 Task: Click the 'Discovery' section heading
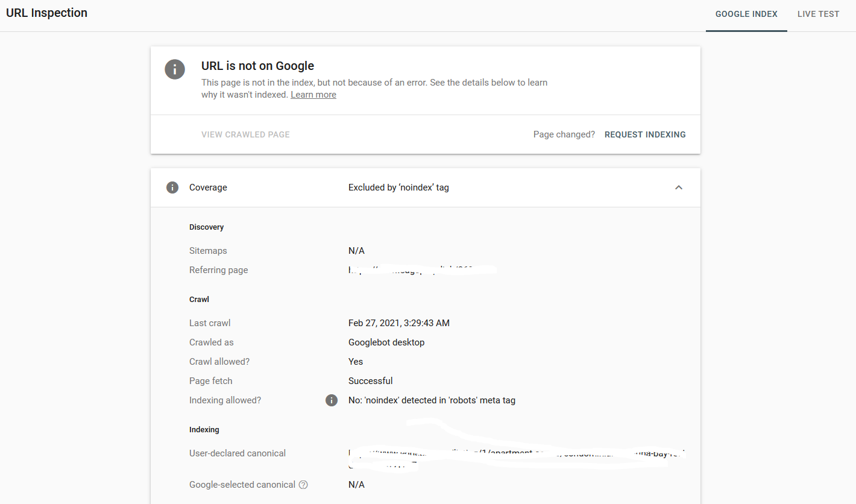[206, 227]
